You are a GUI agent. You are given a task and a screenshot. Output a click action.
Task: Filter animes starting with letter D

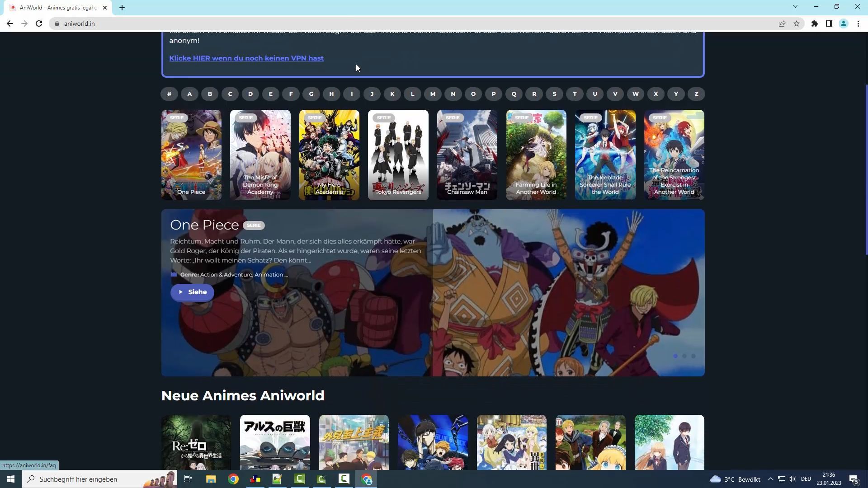pyautogui.click(x=250, y=94)
